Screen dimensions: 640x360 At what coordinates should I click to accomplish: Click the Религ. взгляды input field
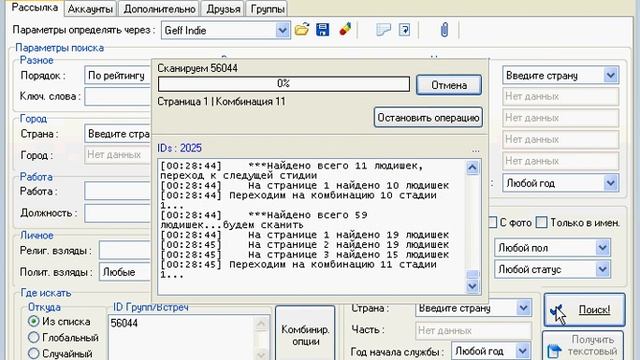click(x=125, y=250)
